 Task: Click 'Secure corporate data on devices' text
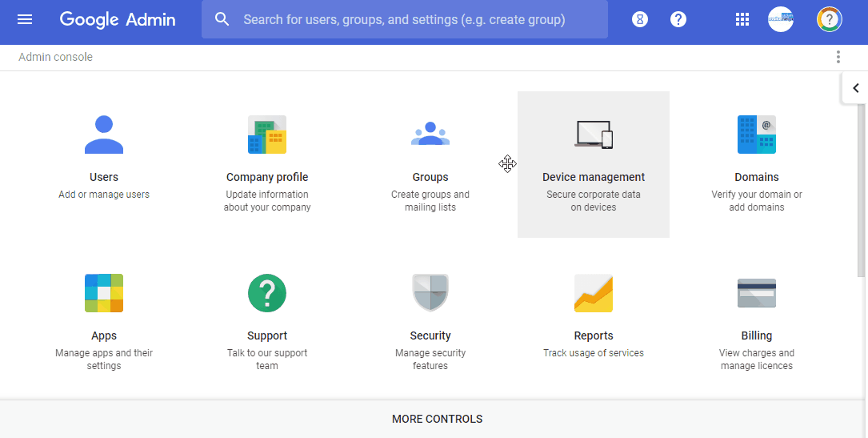(594, 201)
